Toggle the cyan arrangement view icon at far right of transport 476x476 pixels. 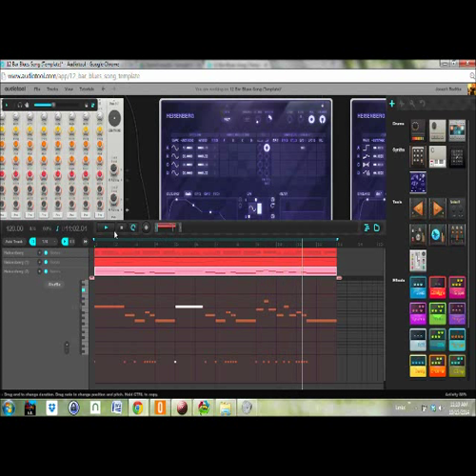click(377, 228)
